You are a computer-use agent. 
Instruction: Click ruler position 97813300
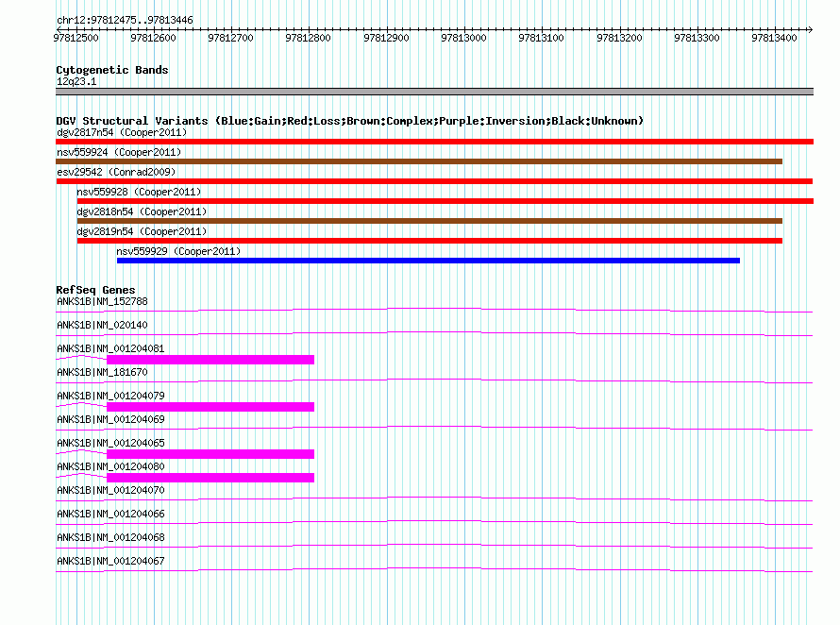[697, 38]
